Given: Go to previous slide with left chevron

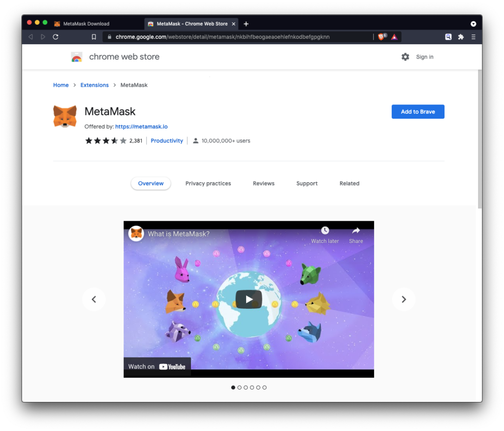Looking at the screenshot, I should tap(94, 299).
